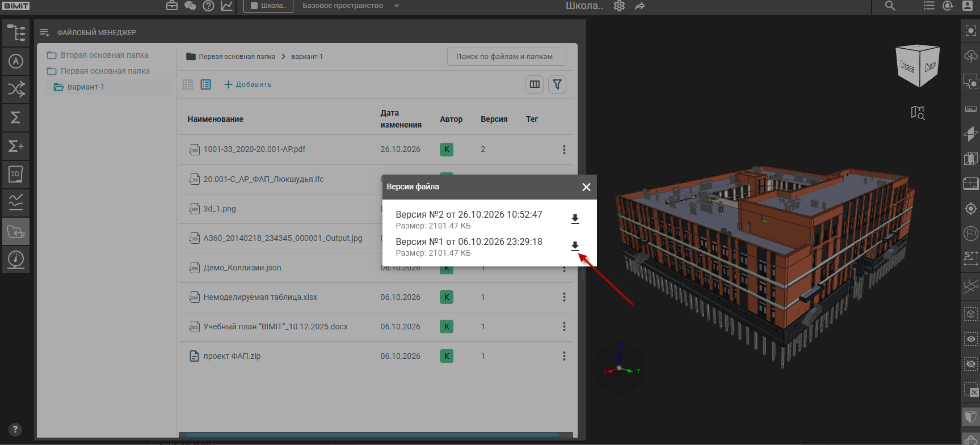This screenshot has height=445, width=980.
Task: Click the Школа.. project tab
Action: click(x=268, y=6)
